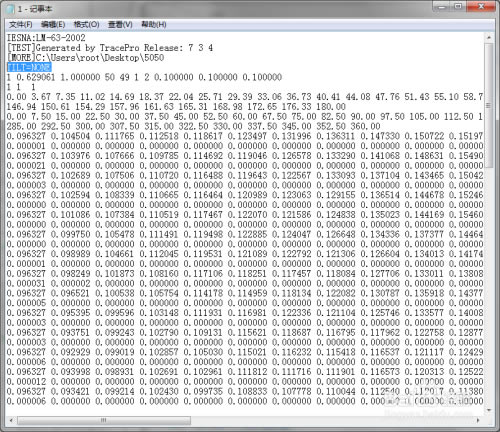Click horizontal scrollbar right arrow
This screenshot has width=500, height=432.
[x=478, y=421]
